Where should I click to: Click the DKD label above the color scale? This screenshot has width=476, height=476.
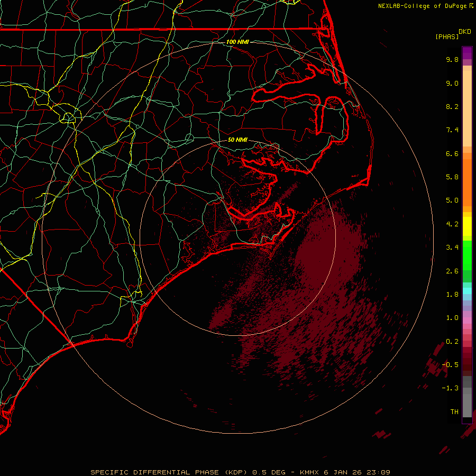coord(464,32)
